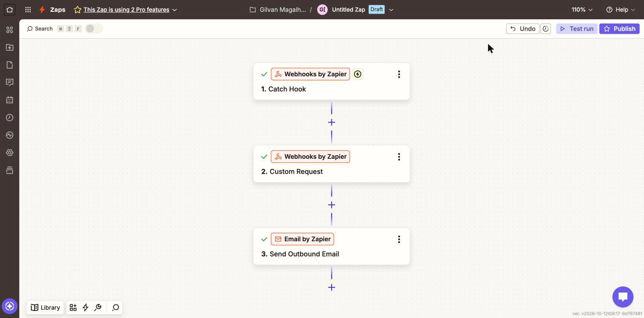Open the gear settings sidebar icon
Viewport: 644px width, 318px height.
(x=10, y=153)
